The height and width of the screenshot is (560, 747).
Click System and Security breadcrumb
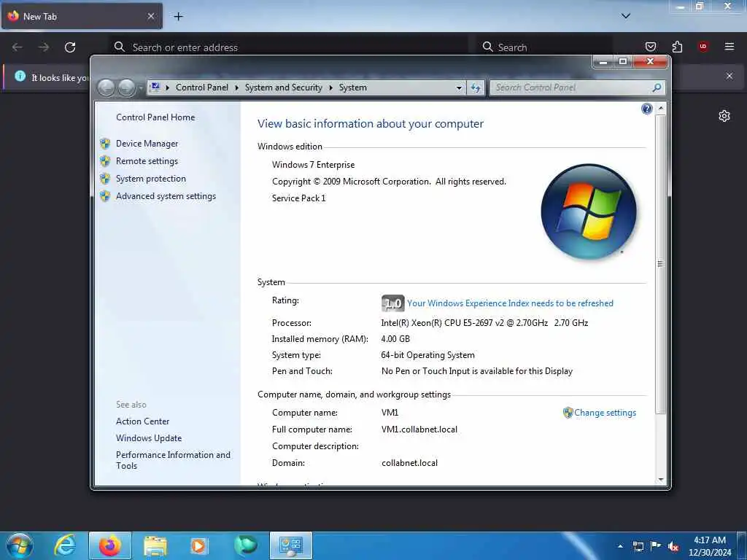point(284,87)
